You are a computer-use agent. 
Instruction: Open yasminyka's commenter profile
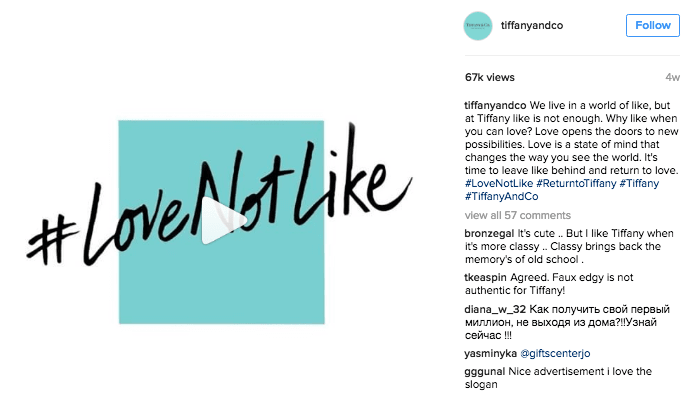[x=491, y=353]
